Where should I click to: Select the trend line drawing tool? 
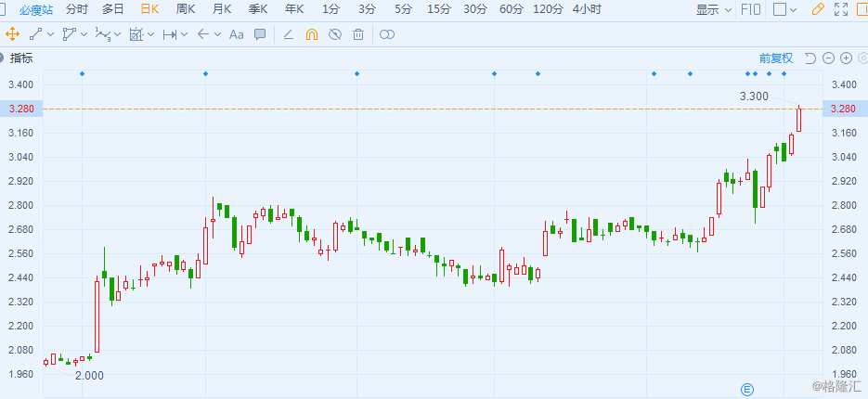(x=36, y=34)
